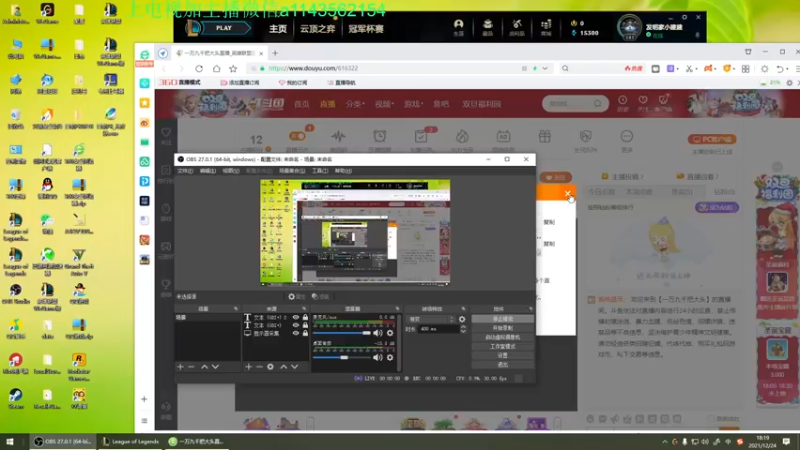Viewport: 800px width, 450px height.
Task: Switch to League of Legends in the taskbar
Action: pos(130,442)
